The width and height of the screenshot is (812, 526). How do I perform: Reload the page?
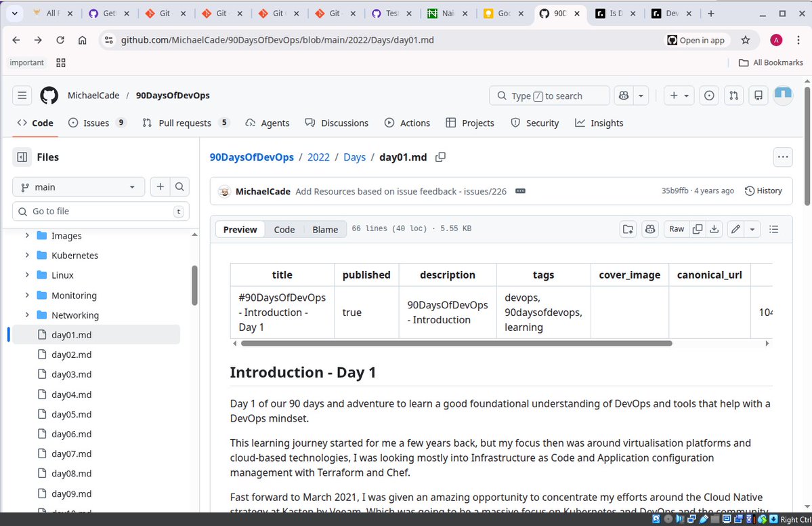60,40
